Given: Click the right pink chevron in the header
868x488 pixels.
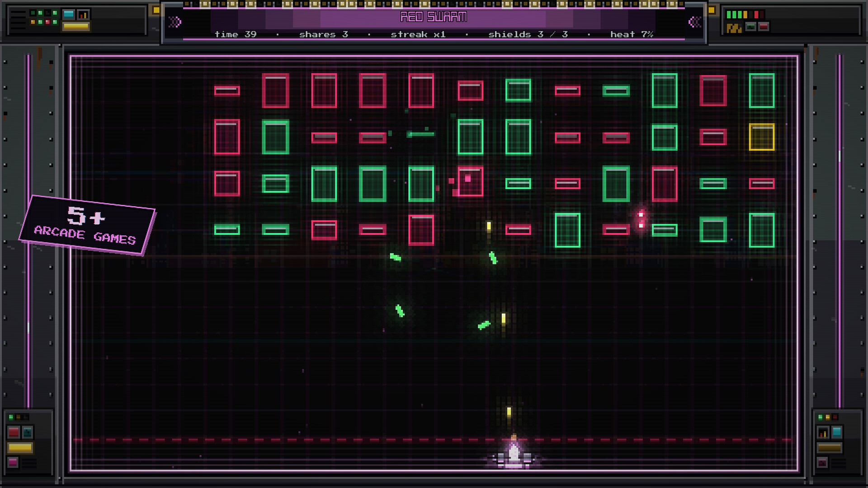Looking at the screenshot, I should point(695,21).
